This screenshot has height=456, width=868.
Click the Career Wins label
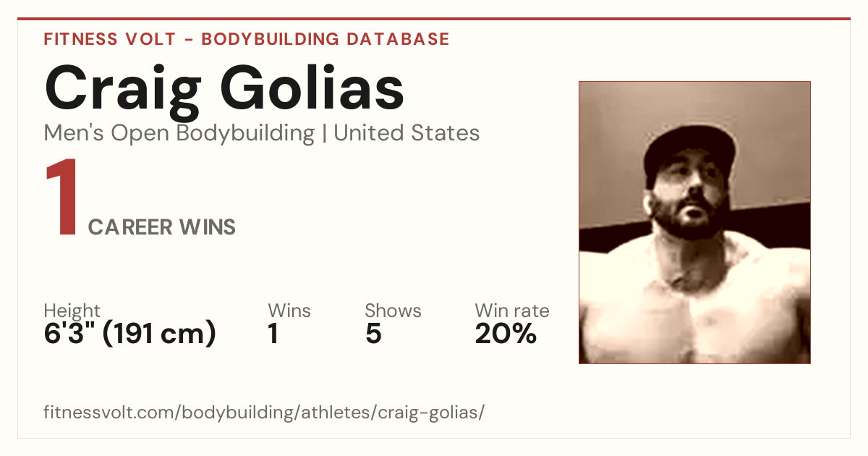(x=162, y=227)
